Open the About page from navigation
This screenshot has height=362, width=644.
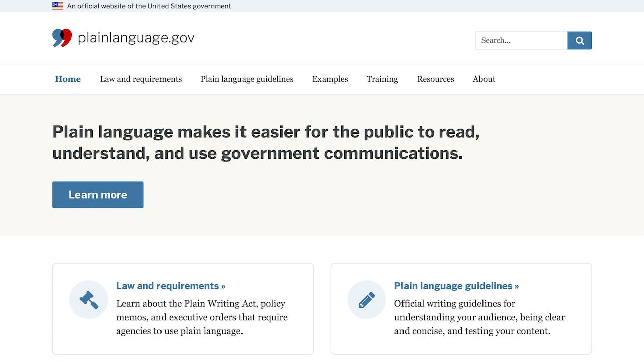484,79
